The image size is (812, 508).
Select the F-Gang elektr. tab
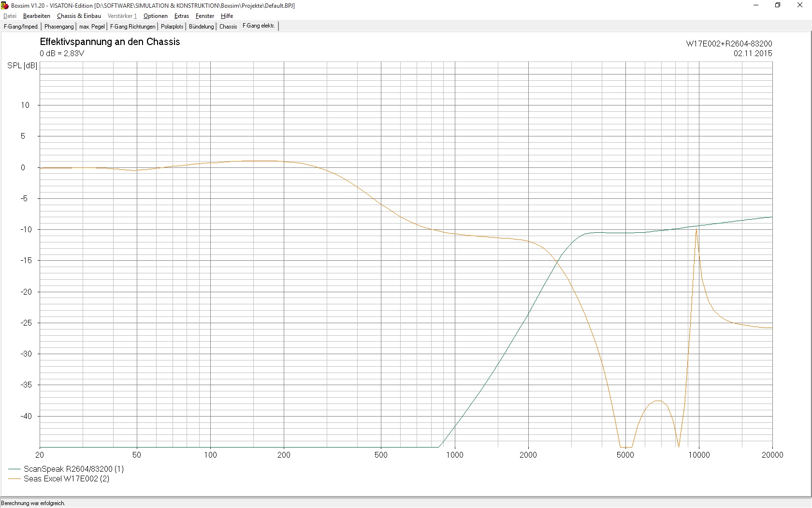tap(259, 26)
